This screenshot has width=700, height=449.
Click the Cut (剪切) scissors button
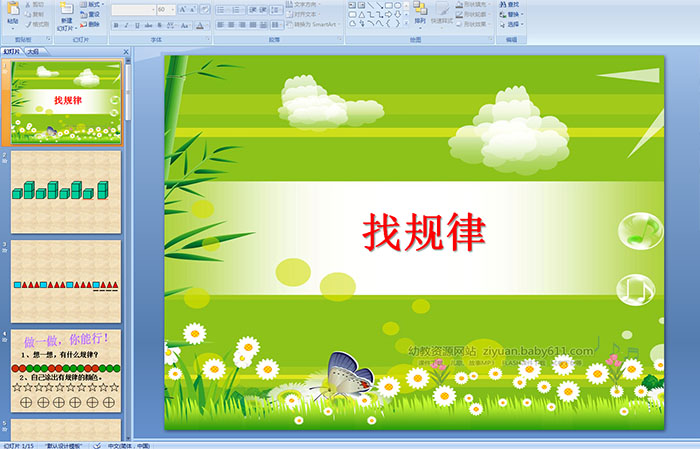pyautogui.click(x=34, y=4)
